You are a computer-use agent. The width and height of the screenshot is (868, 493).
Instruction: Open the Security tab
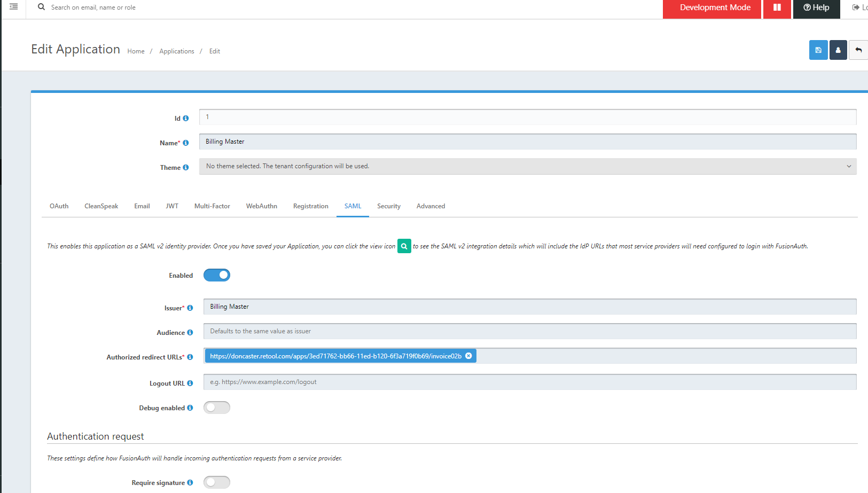tap(388, 206)
